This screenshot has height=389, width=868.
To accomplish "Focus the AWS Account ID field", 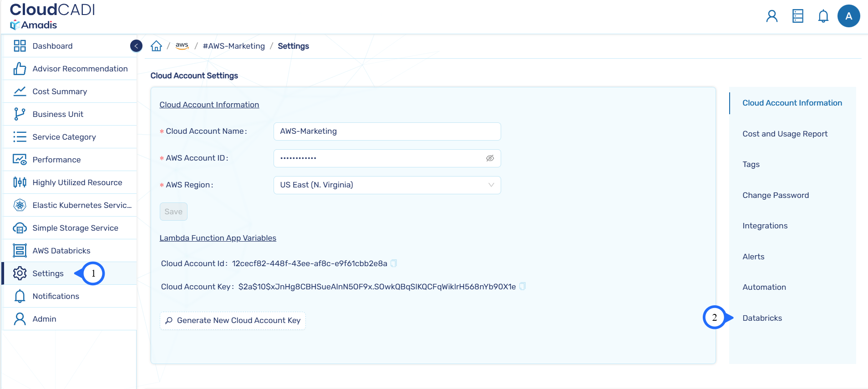I will click(387, 158).
